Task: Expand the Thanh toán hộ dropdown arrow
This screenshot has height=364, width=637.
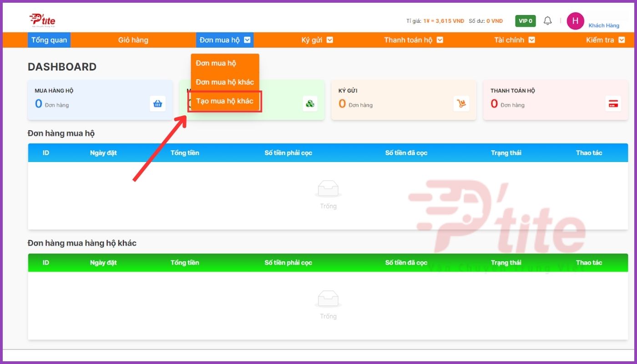Action: [x=440, y=40]
